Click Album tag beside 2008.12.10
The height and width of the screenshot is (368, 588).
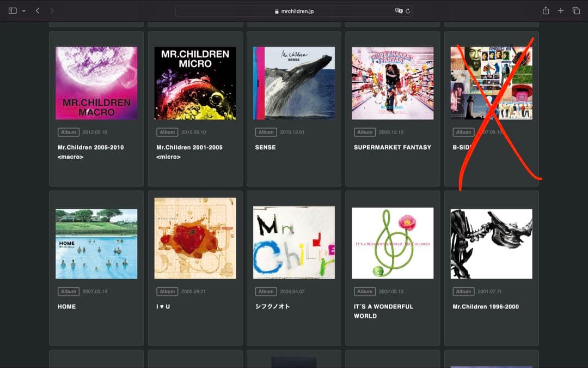click(365, 132)
